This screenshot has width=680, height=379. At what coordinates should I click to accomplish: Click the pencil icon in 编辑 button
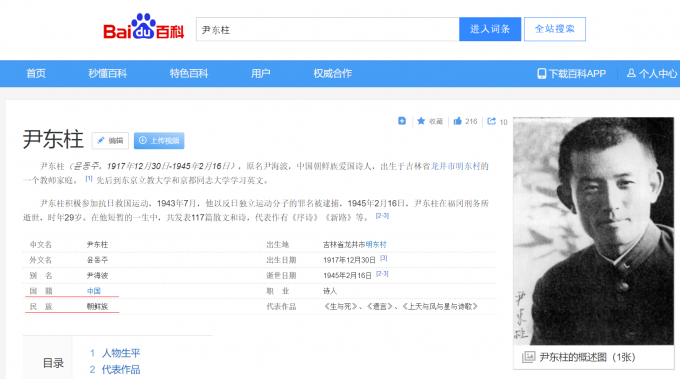[x=101, y=140]
